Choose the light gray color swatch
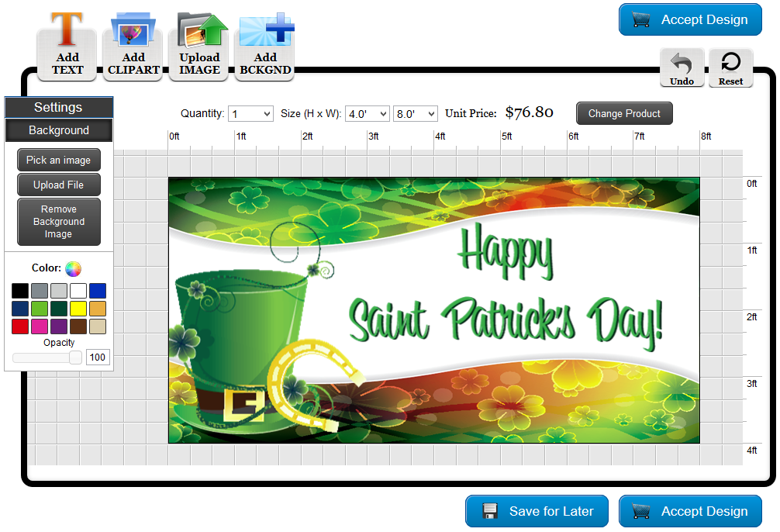Screen dimensions: 780x532 [x=59, y=291]
